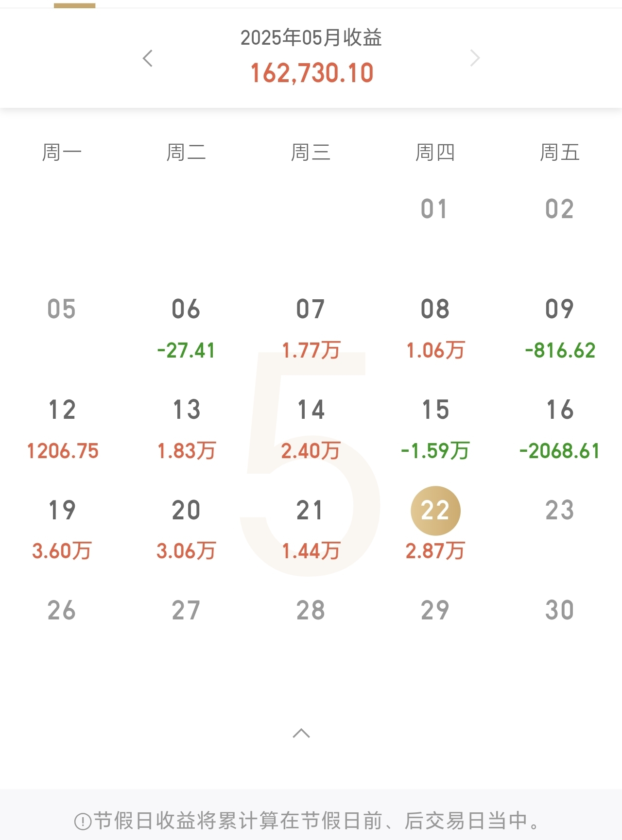Select May 08 showing 1.06万
The image size is (622, 840).
435,329
